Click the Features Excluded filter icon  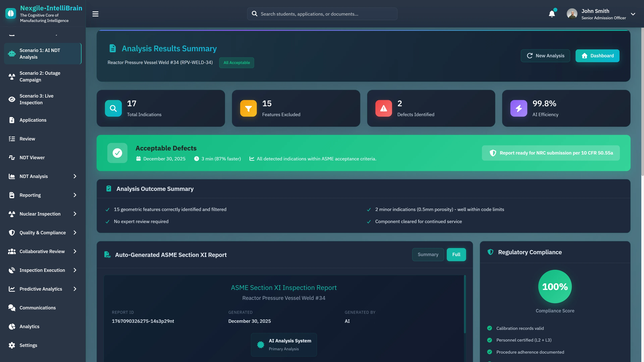(248, 108)
